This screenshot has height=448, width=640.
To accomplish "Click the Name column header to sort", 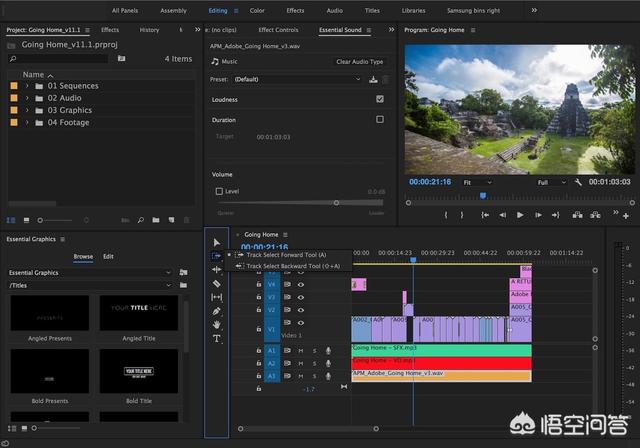I will click(x=33, y=75).
